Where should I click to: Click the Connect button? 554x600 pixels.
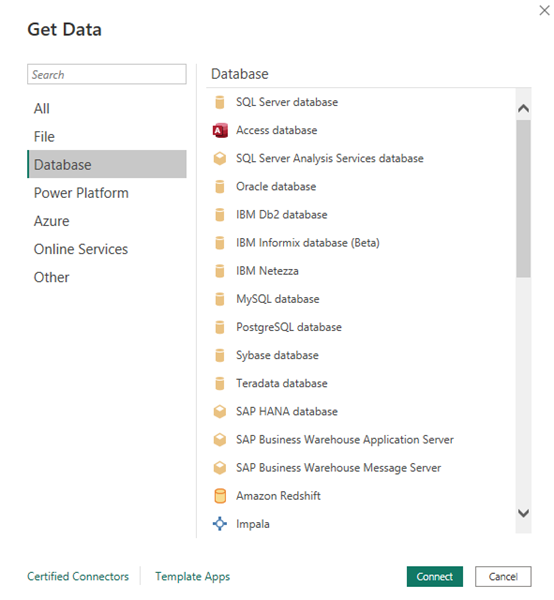tap(435, 577)
